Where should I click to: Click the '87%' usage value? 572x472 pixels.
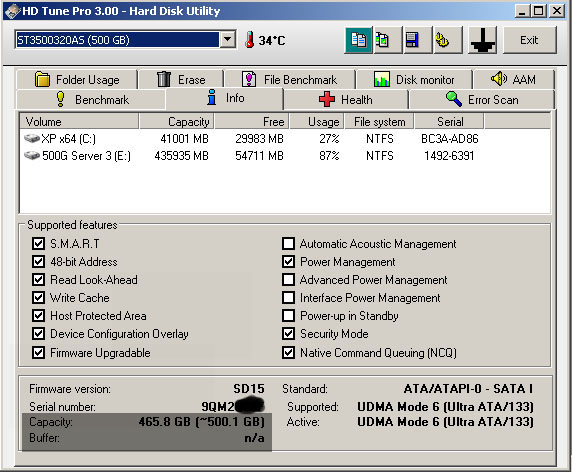(x=329, y=156)
